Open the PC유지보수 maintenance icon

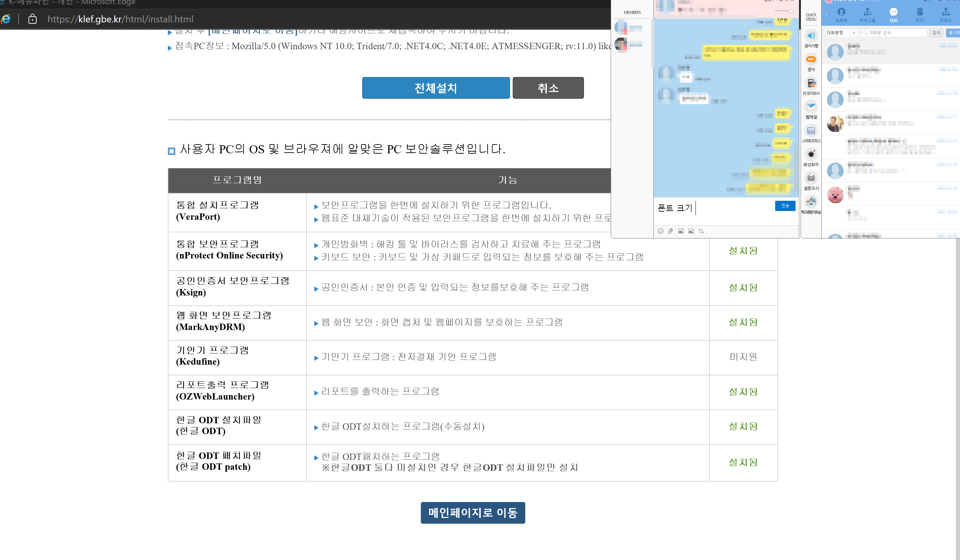[x=811, y=83]
